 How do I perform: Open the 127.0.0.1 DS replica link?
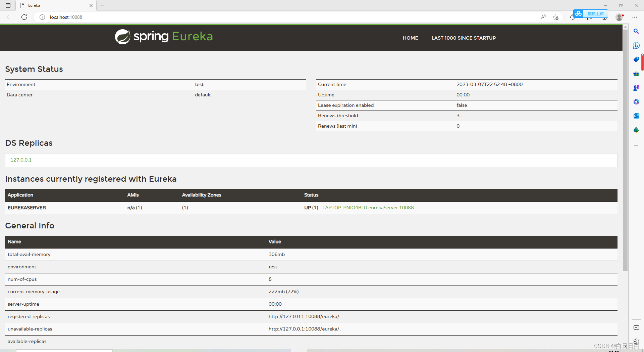21,160
